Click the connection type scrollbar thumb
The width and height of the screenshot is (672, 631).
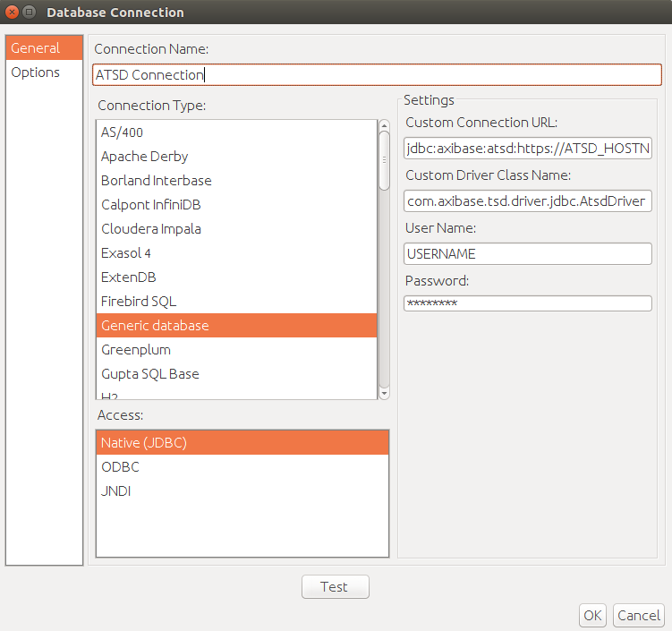point(385,160)
